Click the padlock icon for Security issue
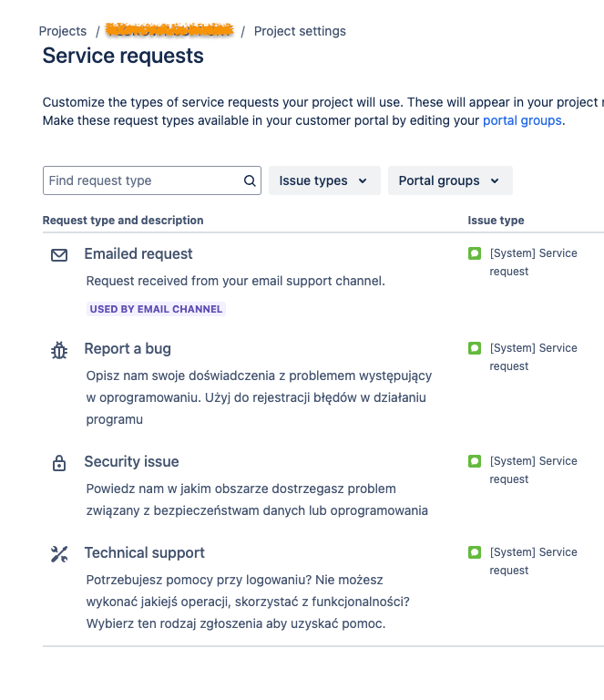604x700 pixels. click(x=59, y=463)
